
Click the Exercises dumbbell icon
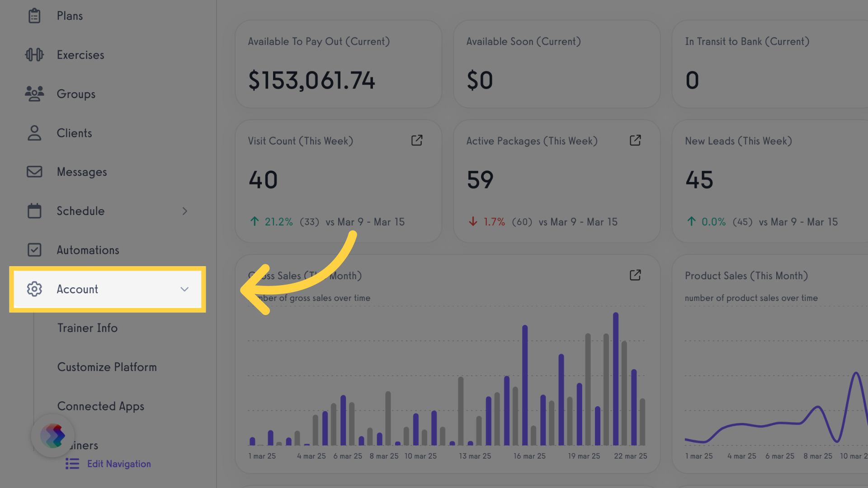click(x=34, y=55)
